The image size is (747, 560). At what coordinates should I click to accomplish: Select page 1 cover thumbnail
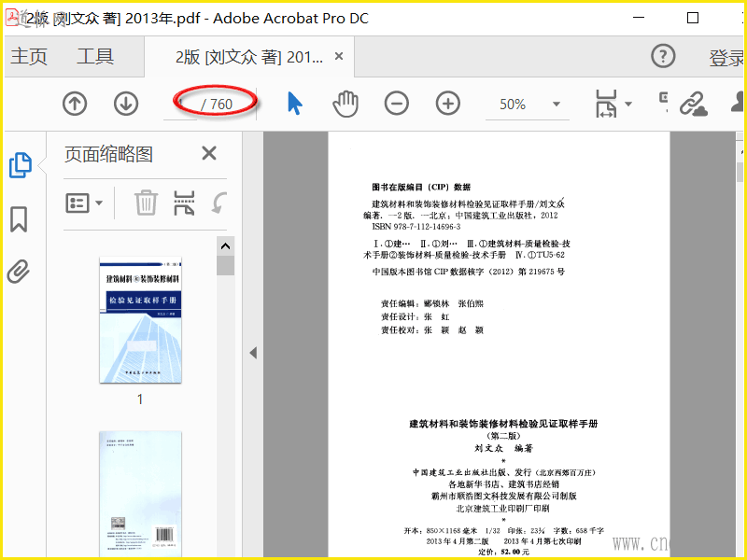[141, 320]
